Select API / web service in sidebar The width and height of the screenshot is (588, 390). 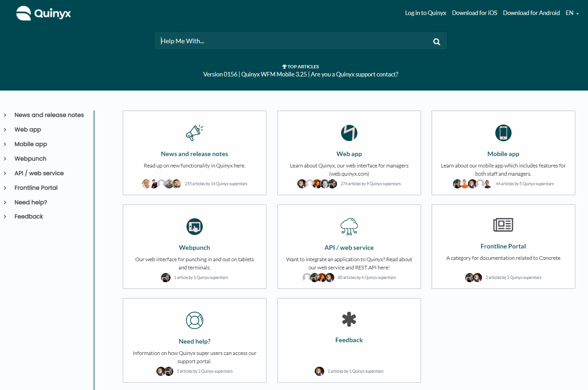pos(39,173)
